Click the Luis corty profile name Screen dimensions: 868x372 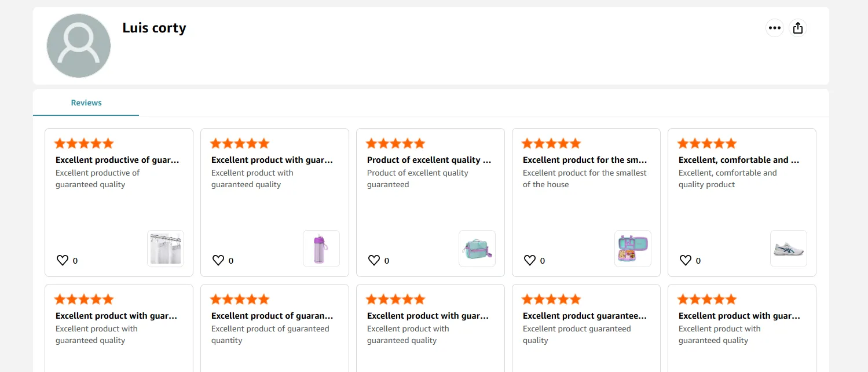coord(154,28)
